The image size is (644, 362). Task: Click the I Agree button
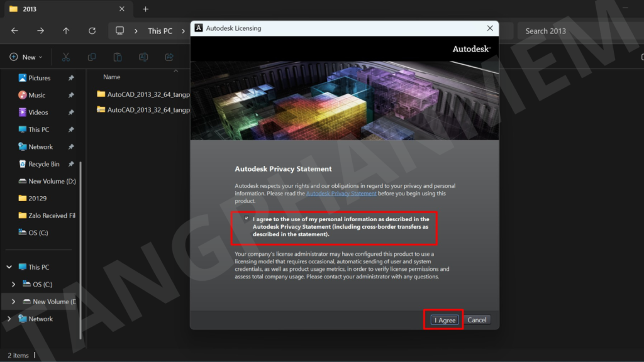tap(445, 320)
